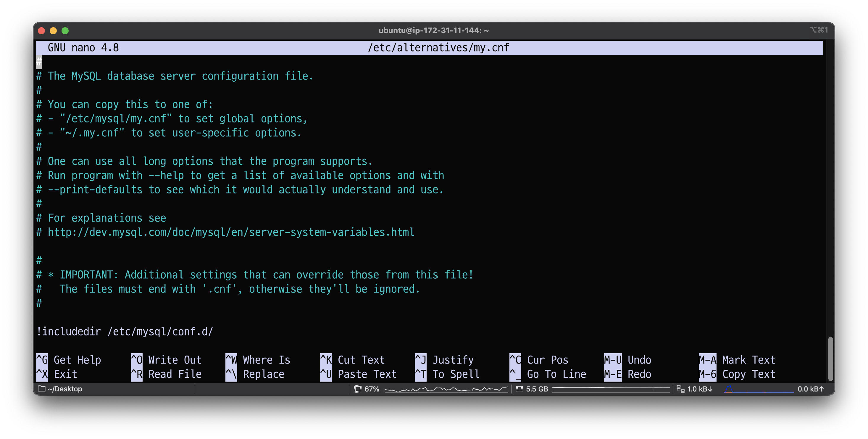Click the ^J Justify shortcut
This screenshot has width=868, height=439.
[x=444, y=360]
